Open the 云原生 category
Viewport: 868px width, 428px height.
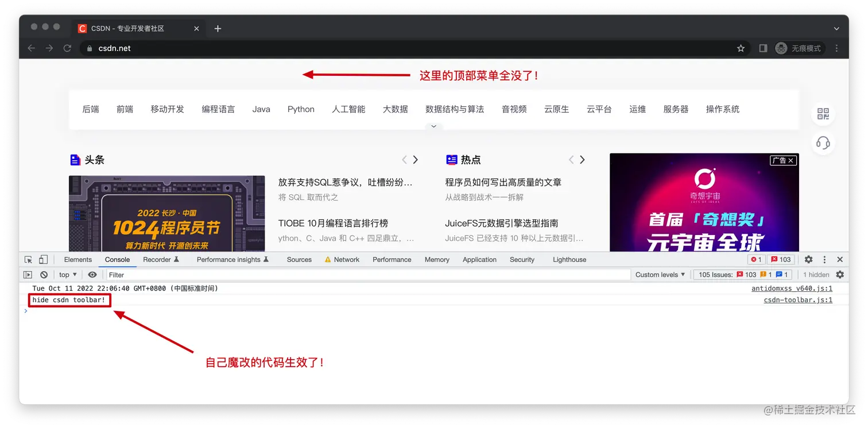click(x=556, y=109)
